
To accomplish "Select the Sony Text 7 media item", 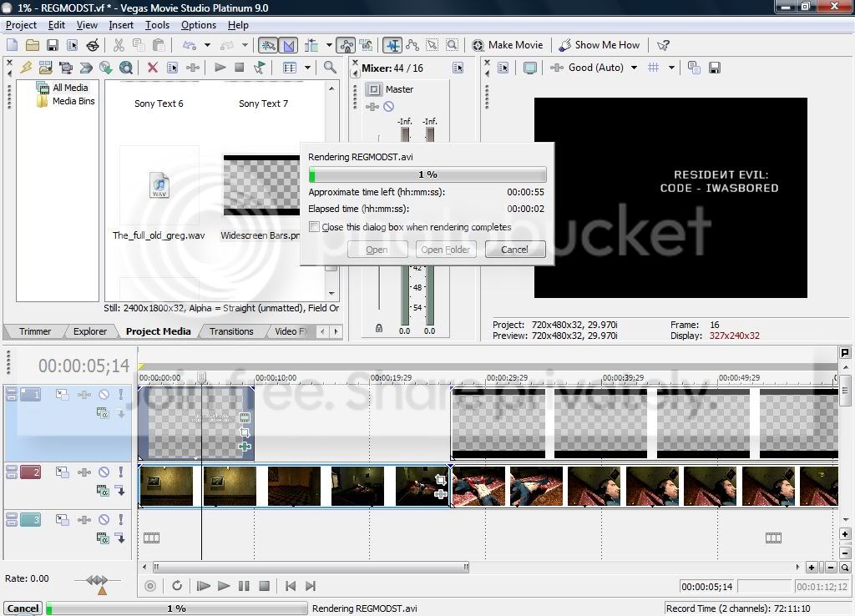I will point(263,104).
